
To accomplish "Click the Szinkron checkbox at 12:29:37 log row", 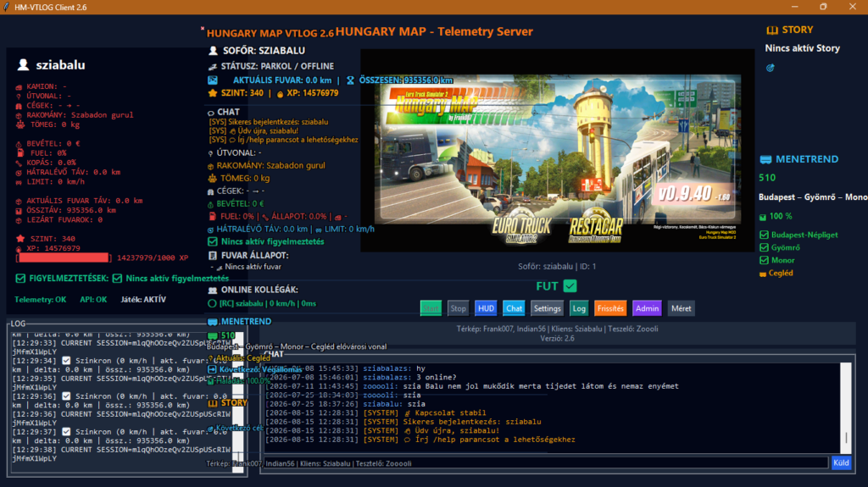I will coord(66,432).
